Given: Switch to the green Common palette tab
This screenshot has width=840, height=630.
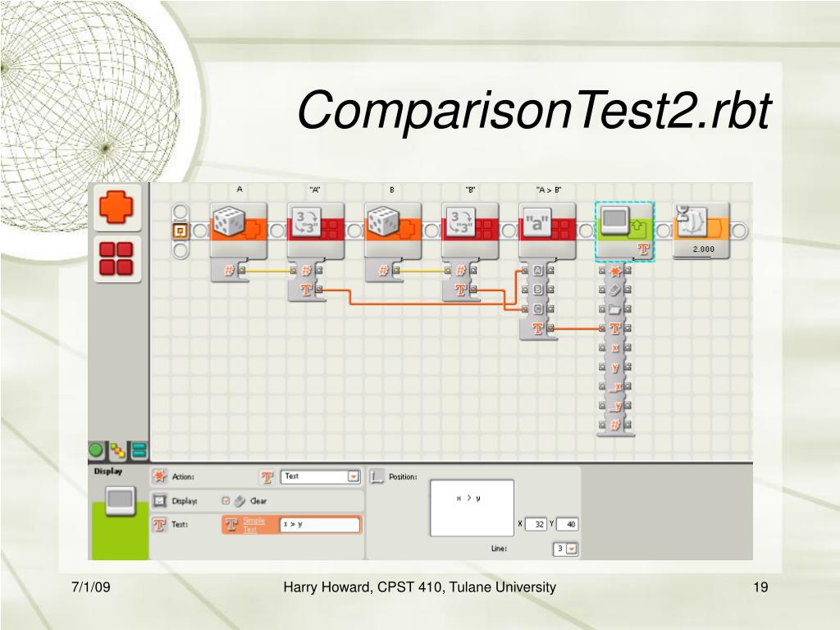Looking at the screenshot, I should [x=96, y=450].
